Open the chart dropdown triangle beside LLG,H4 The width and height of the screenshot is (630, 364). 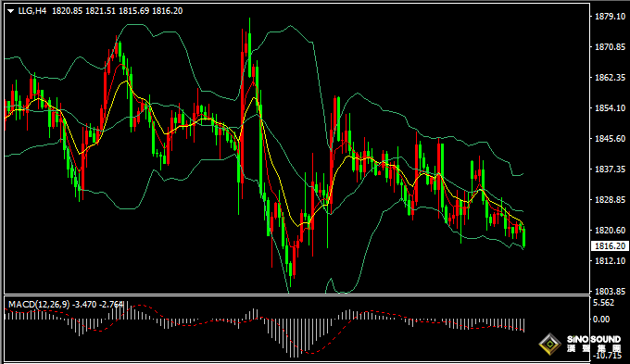[x=11, y=11]
